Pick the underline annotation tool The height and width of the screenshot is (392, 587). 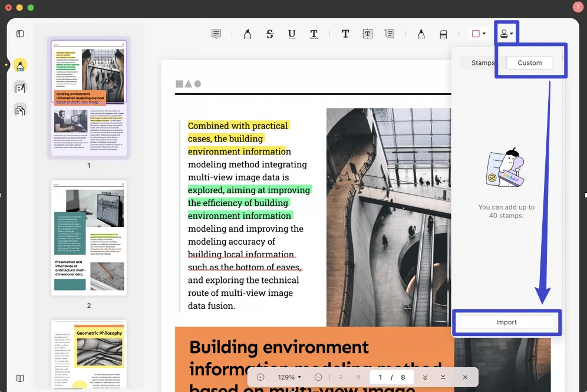click(292, 34)
